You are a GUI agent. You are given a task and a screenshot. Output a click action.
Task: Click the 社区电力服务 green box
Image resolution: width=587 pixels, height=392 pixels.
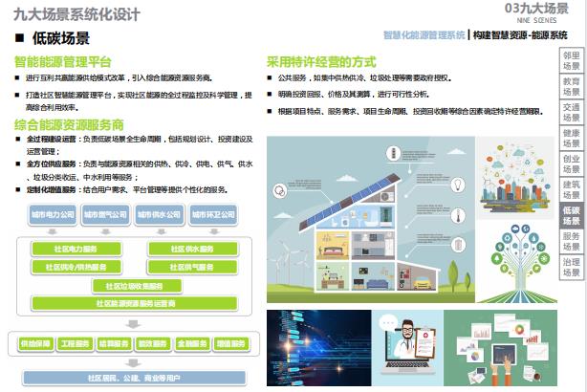pyautogui.click(x=76, y=249)
